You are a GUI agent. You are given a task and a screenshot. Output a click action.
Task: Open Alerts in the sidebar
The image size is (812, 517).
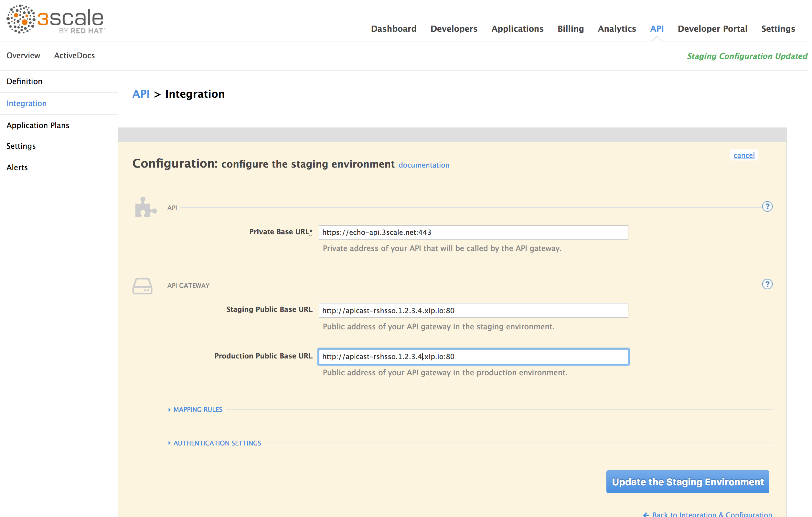(x=17, y=167)
